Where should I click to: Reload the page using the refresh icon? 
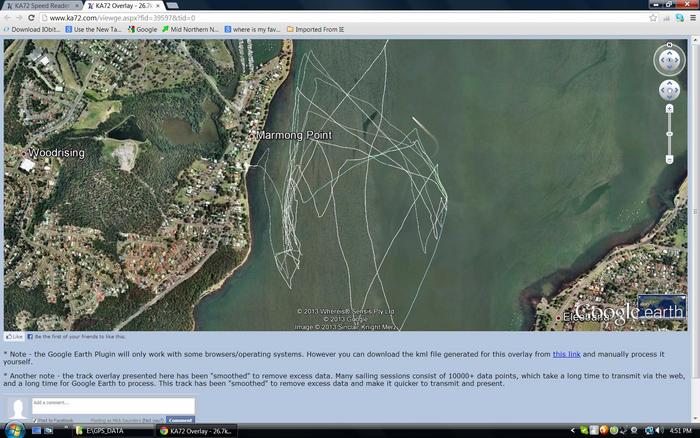click(x=32, y=18)
